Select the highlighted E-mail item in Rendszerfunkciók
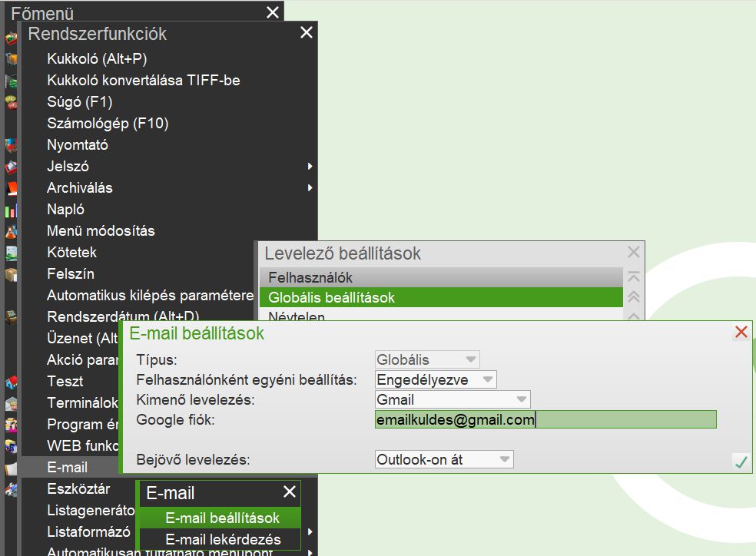The width and height of the screenshot is (756, 556). pyautogui.click(x=68, y=467)
